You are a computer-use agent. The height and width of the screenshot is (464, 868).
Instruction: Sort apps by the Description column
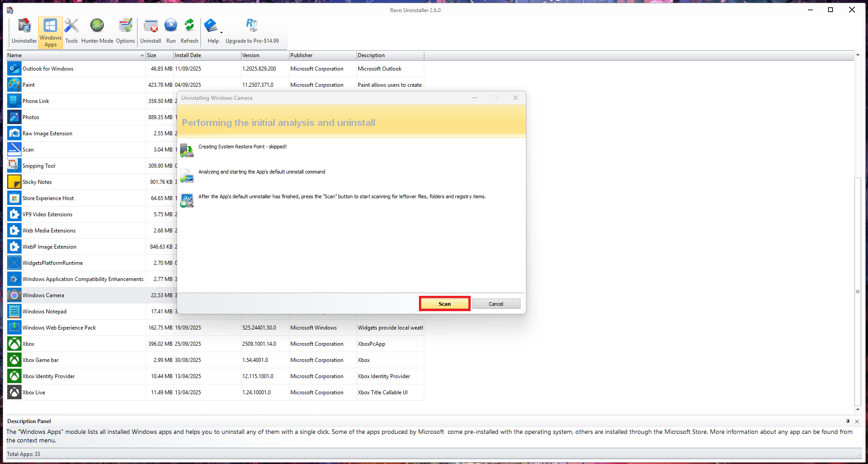tap(389, 55)
